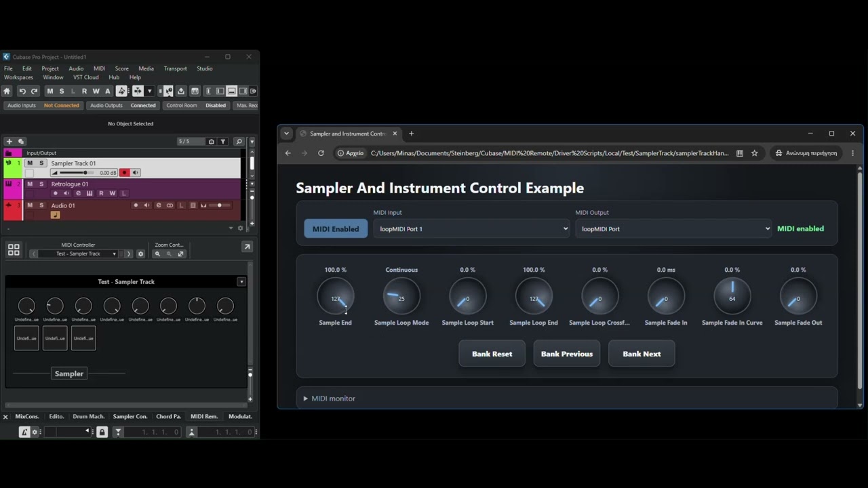Click the Freeze icon on Audio 01 track
Viewport: 868px width, 488px height.
pyautogui.click(x=193, y=205)
